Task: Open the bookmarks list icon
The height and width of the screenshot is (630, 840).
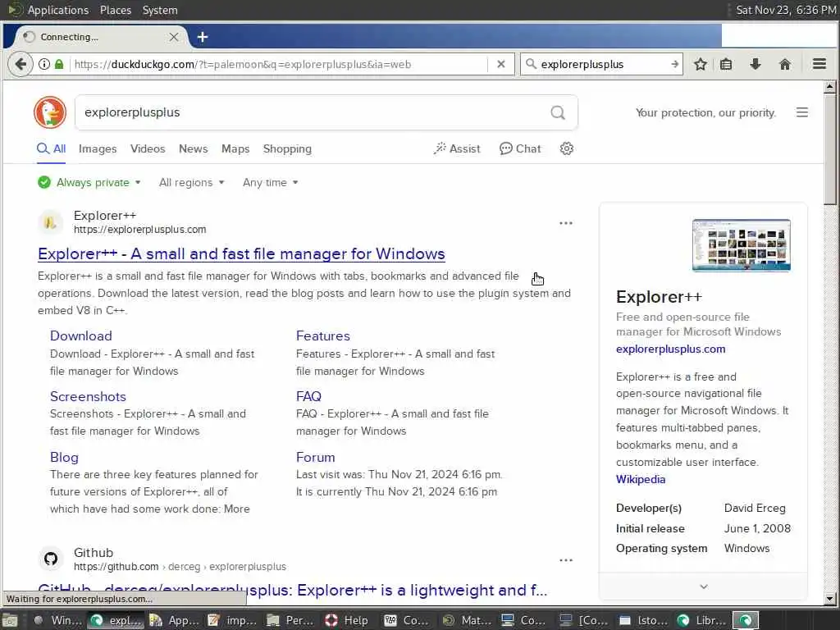Action: (726, 64)
